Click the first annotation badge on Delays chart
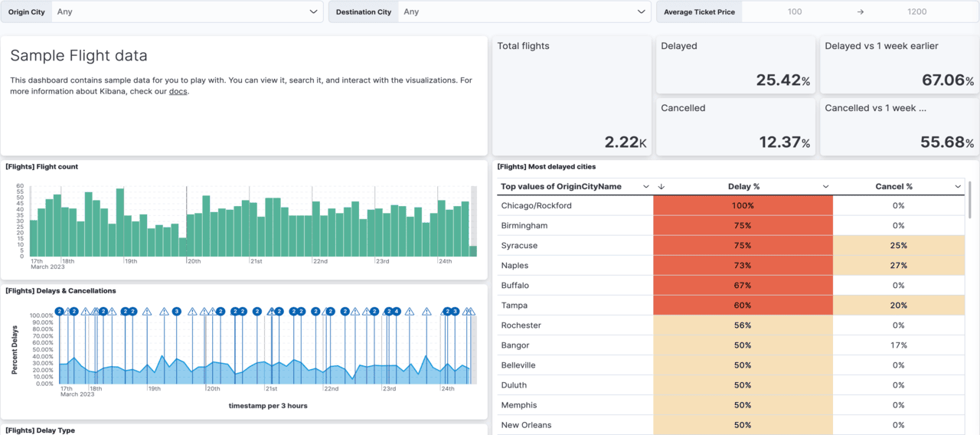Image resolution: width=980 pixels, height=435 pixels. point(59,312)
